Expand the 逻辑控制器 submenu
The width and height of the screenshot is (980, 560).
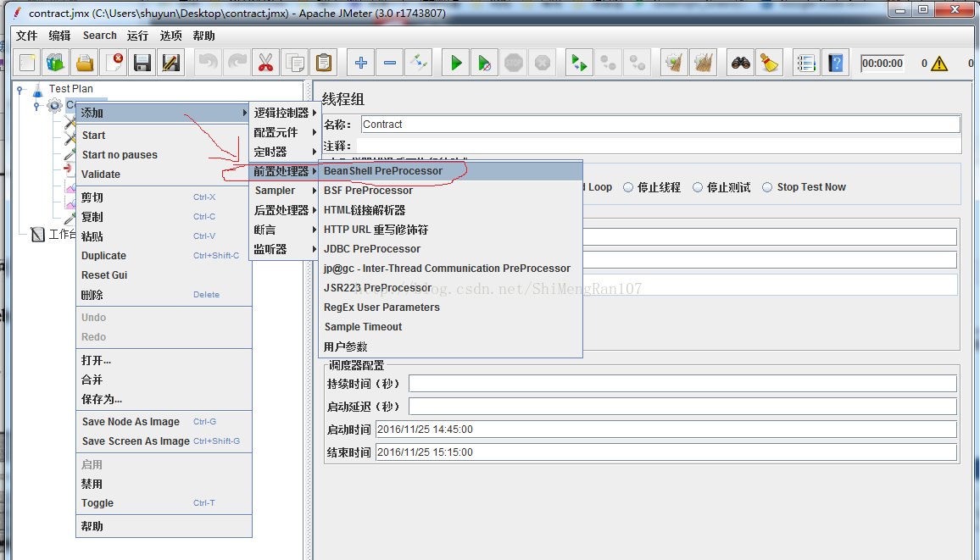(x=285, y=113)
